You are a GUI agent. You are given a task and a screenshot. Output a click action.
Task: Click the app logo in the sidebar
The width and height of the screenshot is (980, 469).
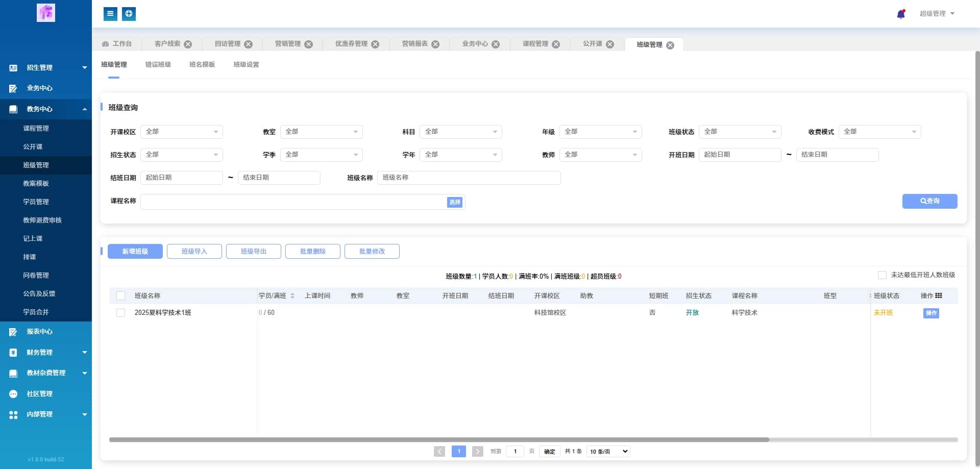tap(46, 13)
